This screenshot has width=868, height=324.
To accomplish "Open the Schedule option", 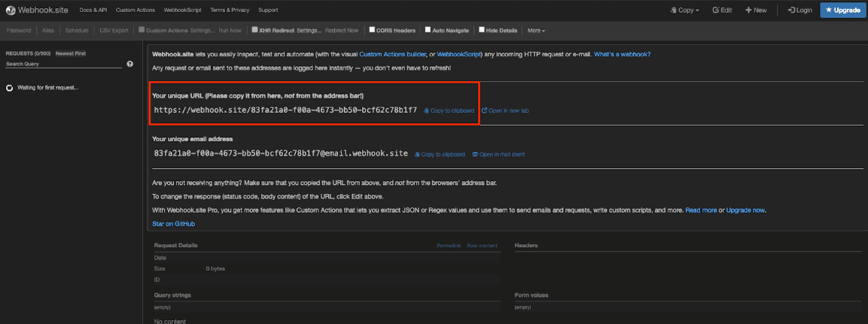I will (76, 30).
